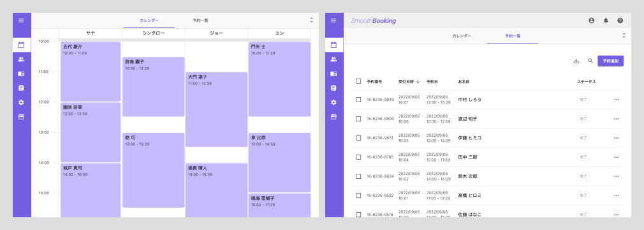
Task: Click the ユン staff column header
Action: click(279, 33)
